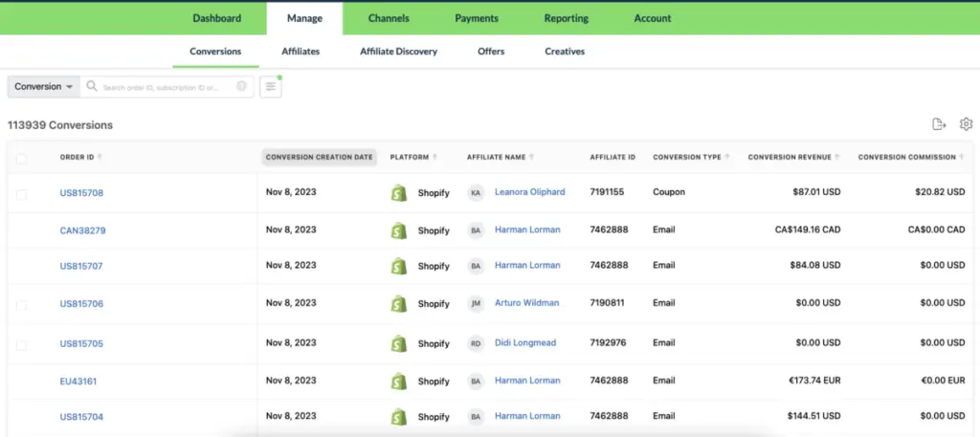Click the magnifier search icon
The width and height of the screenshot is (980, 437).
[x=92, y=87]
